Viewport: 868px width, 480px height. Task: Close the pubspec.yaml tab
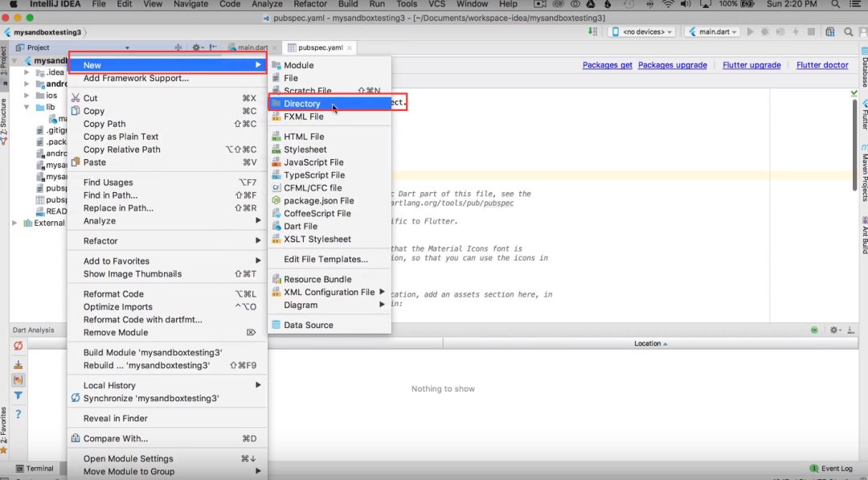tap(350, 48)
